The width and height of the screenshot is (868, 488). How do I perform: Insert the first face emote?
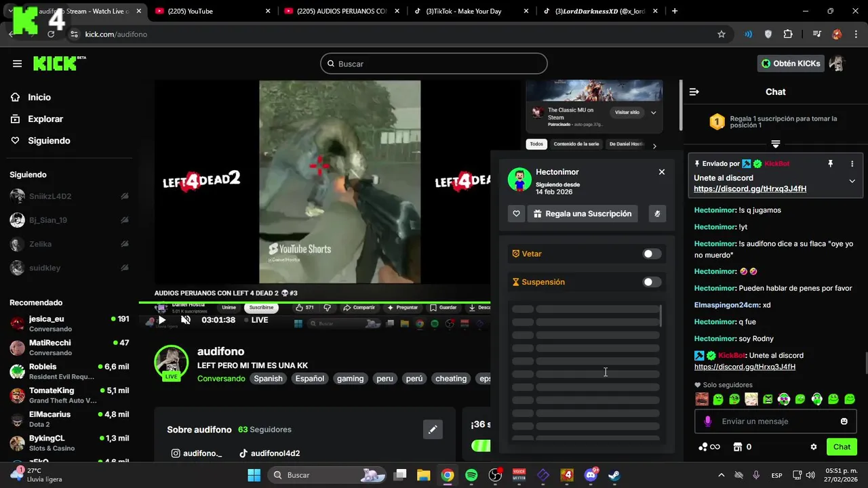[702, 399]
